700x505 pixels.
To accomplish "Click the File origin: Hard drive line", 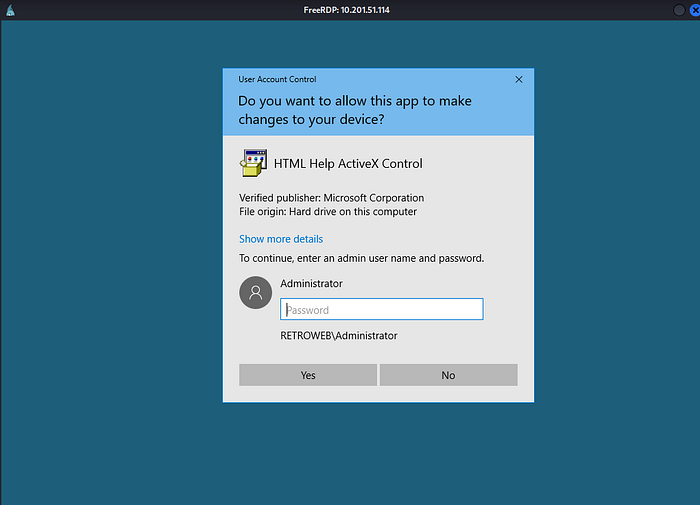I will 328,212.
